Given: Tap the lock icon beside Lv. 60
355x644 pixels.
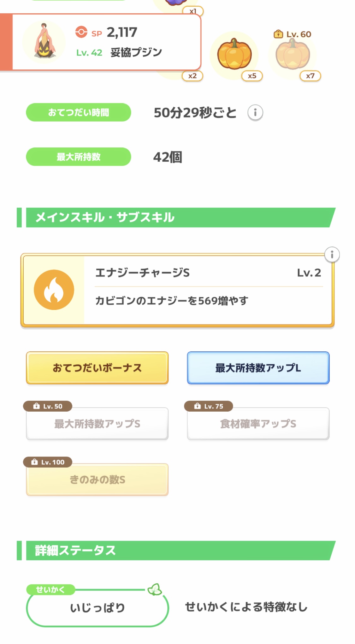Looking at the screenshot, I should (x=278, y=34).
